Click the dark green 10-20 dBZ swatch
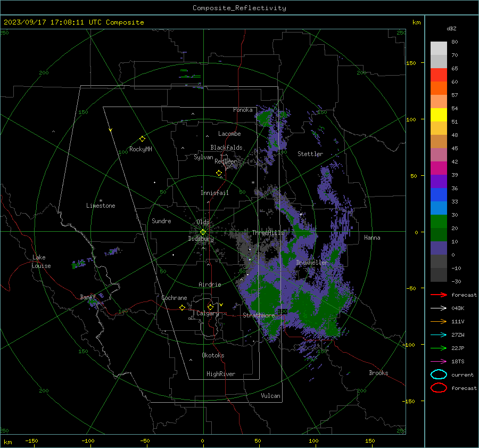 [439, 234]
